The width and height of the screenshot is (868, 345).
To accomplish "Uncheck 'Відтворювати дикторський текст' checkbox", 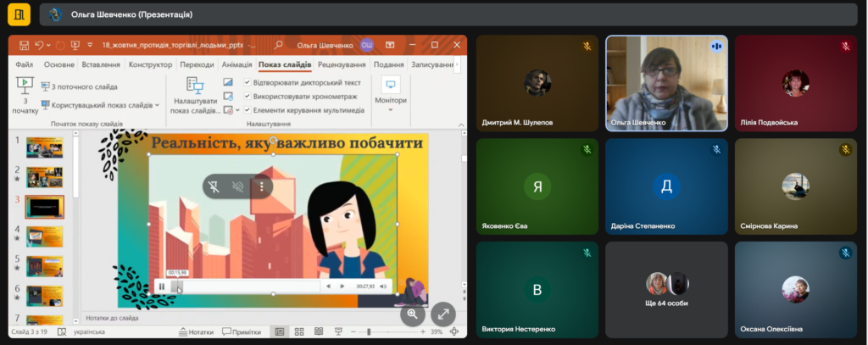I will pos(248,83).
